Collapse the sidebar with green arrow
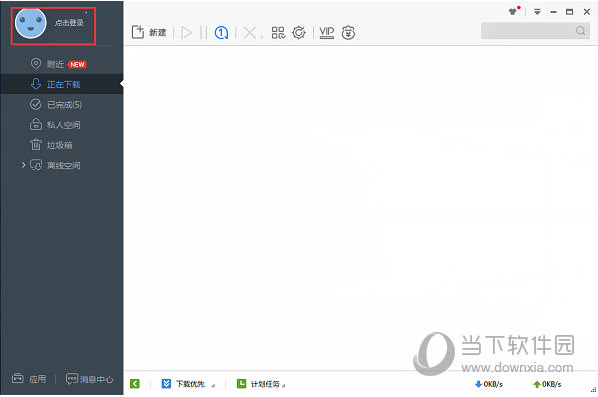The height and width of the screenshot is (397, 598). click(x=135, y=384)
